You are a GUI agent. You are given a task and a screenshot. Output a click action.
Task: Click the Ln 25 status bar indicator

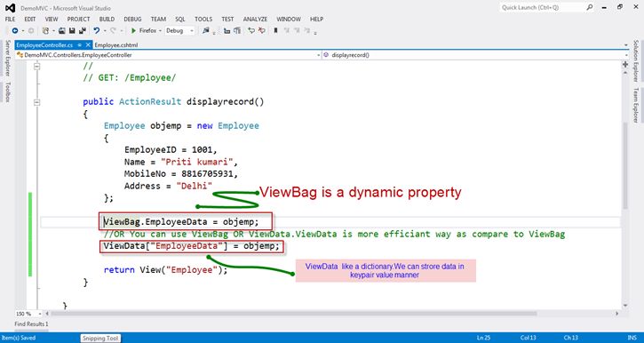[483, 338]
